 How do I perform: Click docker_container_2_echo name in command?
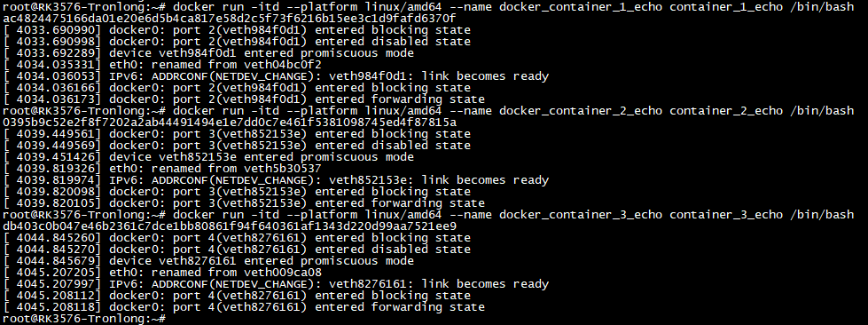coord(581,111)
